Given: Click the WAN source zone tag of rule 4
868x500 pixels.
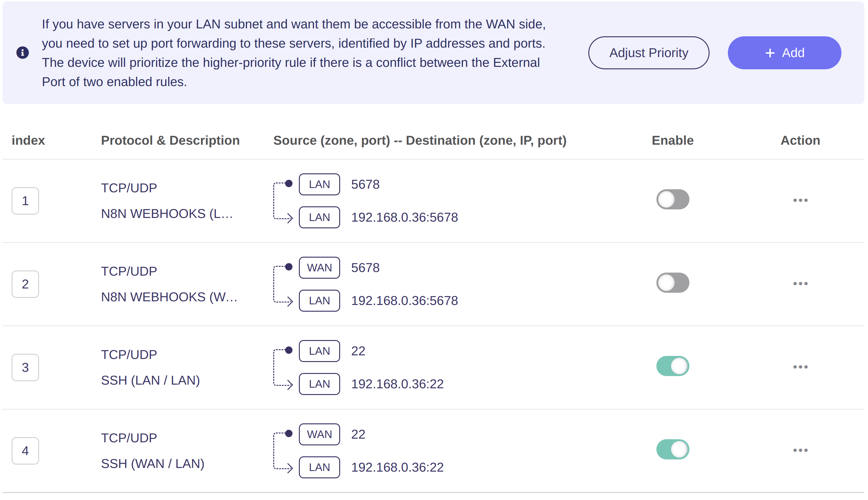Looking at the screenshot, I should pos(319,434).
